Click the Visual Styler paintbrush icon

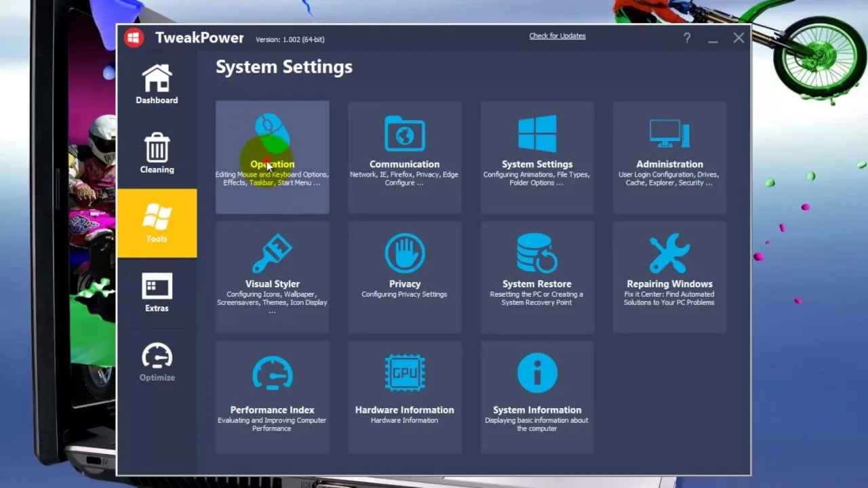tap(272, 253)
